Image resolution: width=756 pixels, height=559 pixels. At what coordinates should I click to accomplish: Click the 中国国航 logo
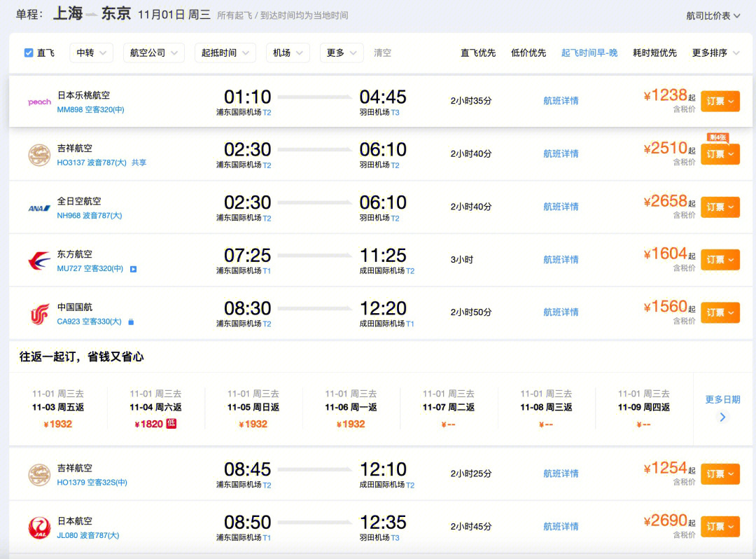(x=39, y=314)
